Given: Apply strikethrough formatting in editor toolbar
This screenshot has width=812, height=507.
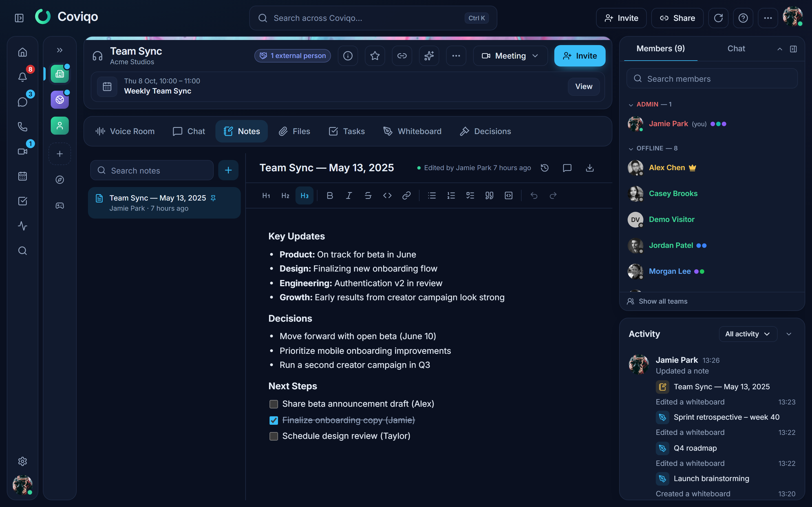Looking at the screenshot, I should [368, 195].
